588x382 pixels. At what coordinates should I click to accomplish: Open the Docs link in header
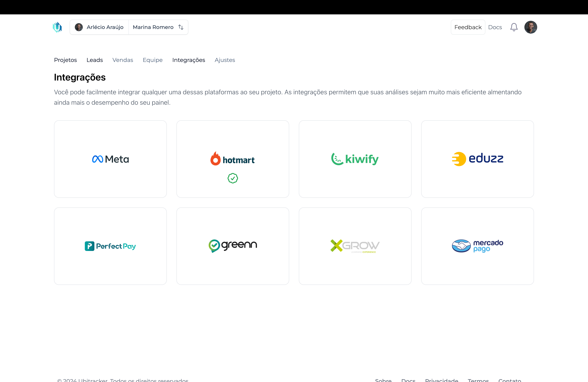click(495, 27)
